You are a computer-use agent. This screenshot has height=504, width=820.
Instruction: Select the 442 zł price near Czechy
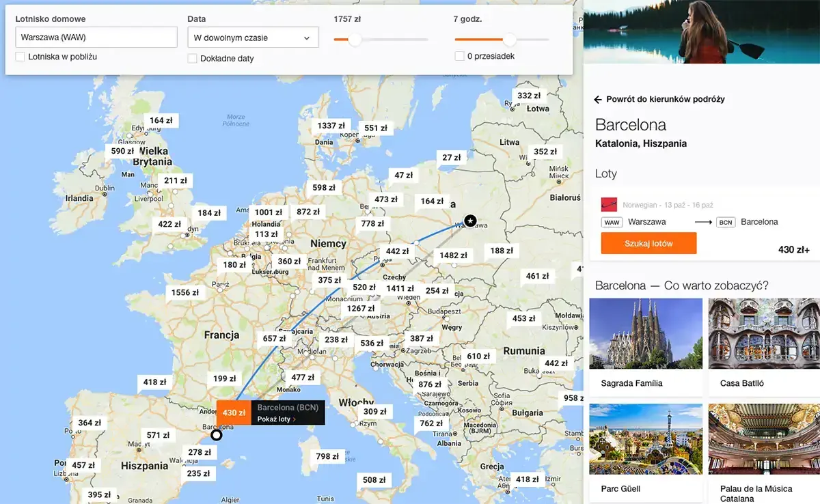398,252
